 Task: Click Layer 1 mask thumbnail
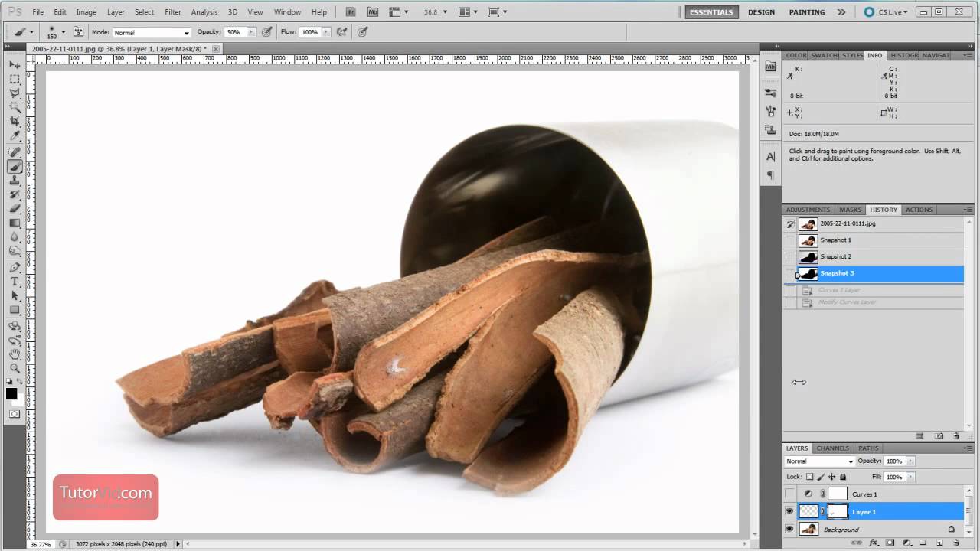(x=838, y=512)
